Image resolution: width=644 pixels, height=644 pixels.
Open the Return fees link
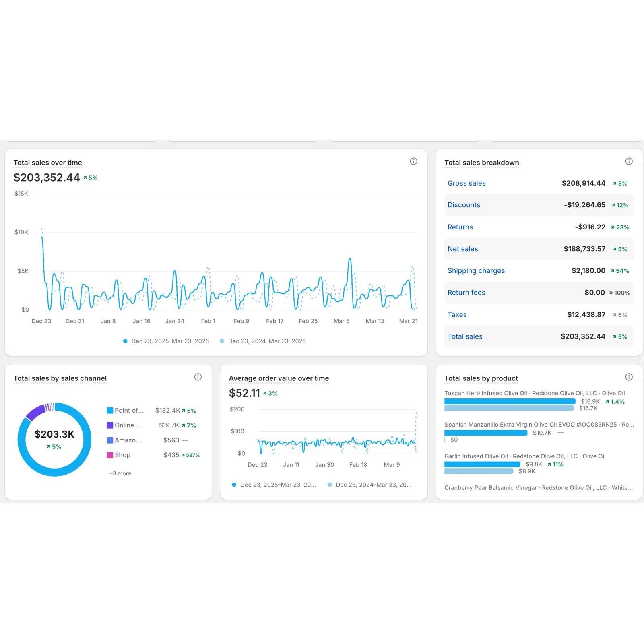click(466, 293)
